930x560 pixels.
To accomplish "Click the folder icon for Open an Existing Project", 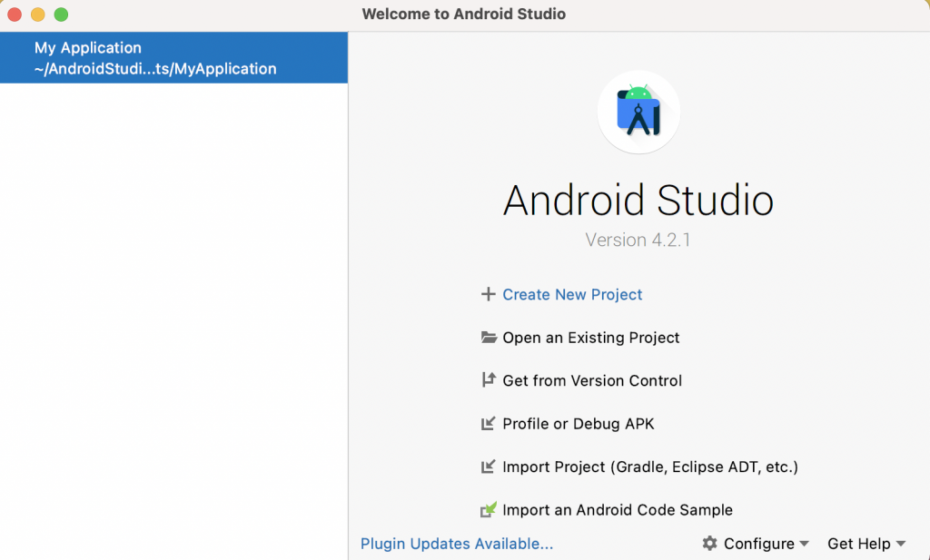I will click(x=488, y=337).
